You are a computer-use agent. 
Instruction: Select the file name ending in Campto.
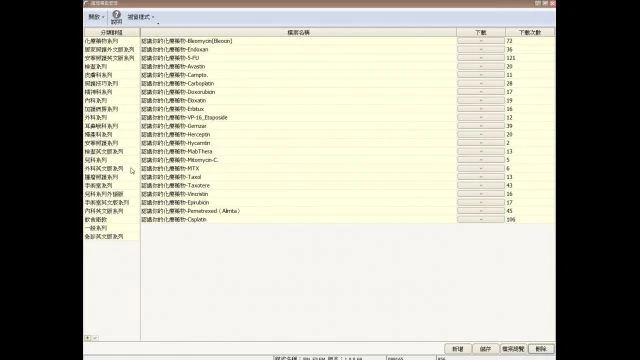[x=175, y=75]
